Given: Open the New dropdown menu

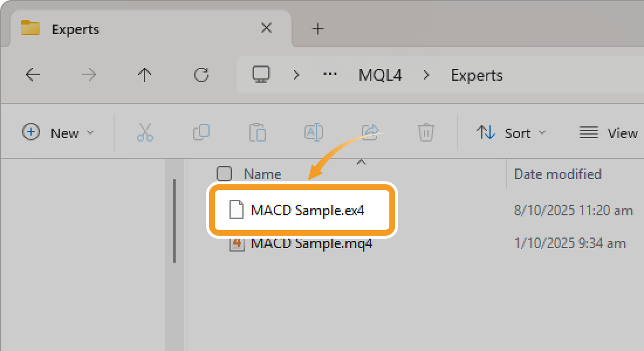Looking at the screenshot, I should tap(58, 133).
